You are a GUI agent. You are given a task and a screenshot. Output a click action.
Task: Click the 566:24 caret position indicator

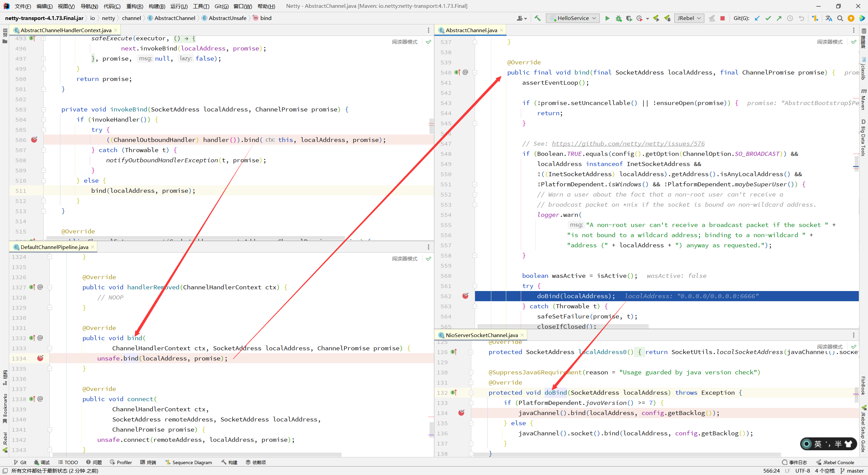click(x=771, y=471)
